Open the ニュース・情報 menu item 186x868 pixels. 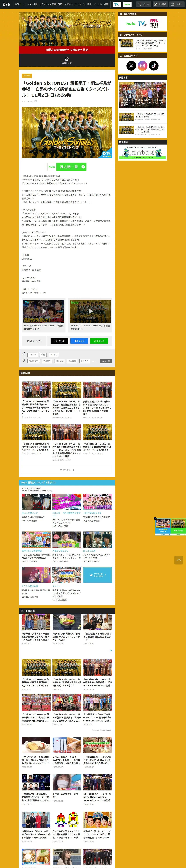[x=30, y=4]
